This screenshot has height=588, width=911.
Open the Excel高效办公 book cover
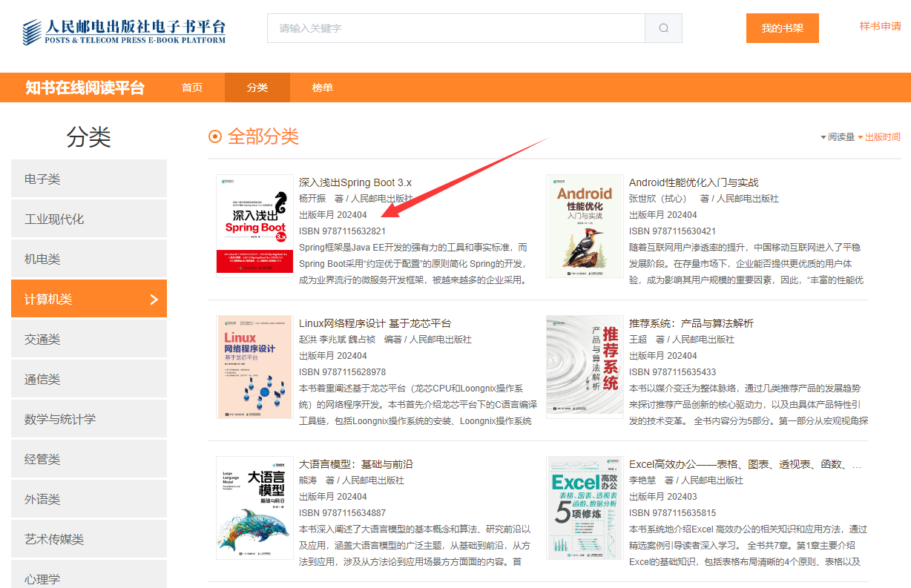point(585,508)
